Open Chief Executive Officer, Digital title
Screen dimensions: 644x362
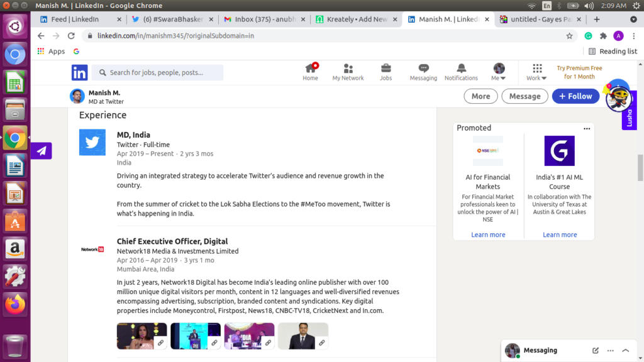[x=172, y=241]
